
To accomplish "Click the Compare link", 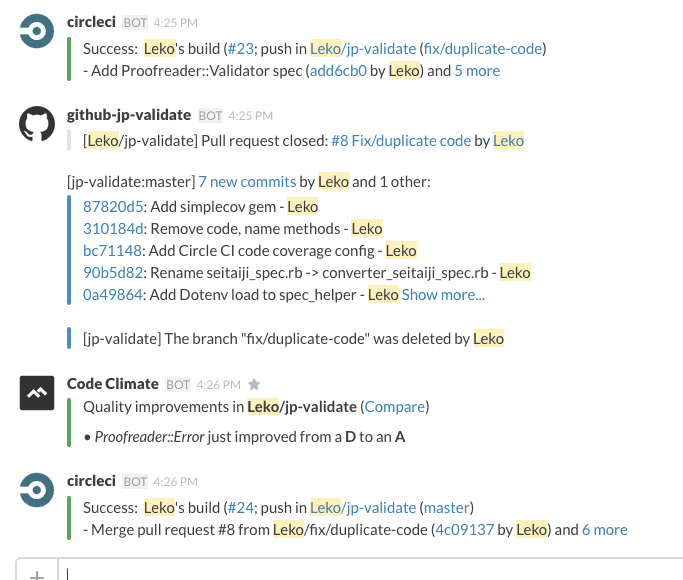I will [x=395, y=406].
